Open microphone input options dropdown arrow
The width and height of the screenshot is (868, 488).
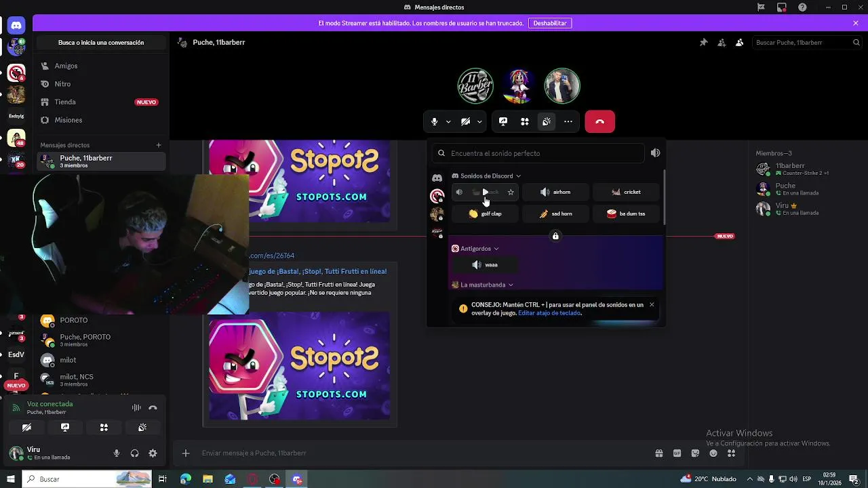(x=448, y=122)
